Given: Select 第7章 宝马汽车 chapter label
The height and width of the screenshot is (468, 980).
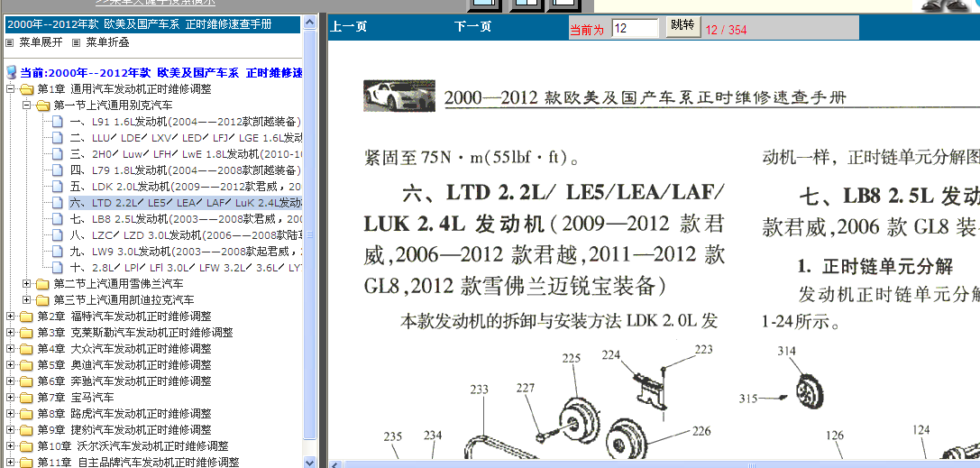Looking at the screenshot, I should 76,398.
